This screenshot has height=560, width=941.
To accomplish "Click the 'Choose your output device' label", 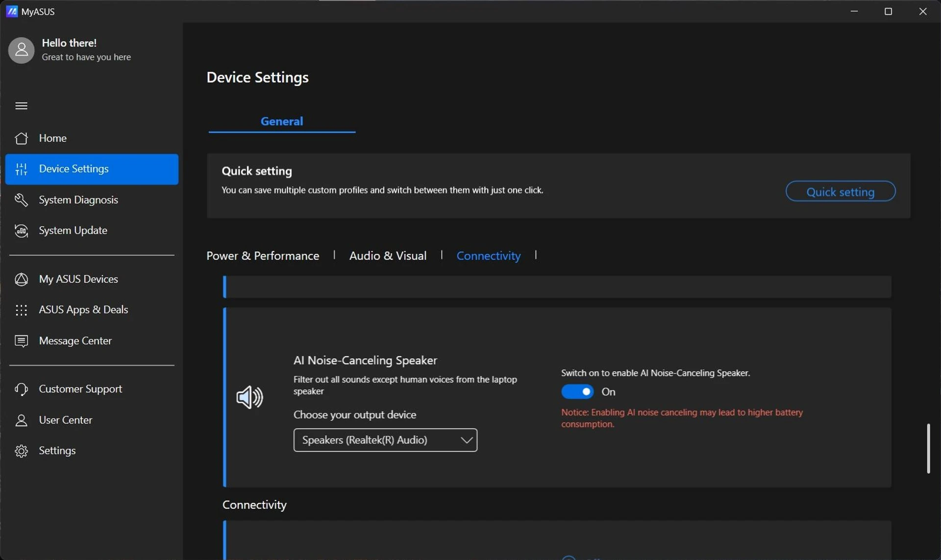I will pyautogui.click(x=355, y=414).
